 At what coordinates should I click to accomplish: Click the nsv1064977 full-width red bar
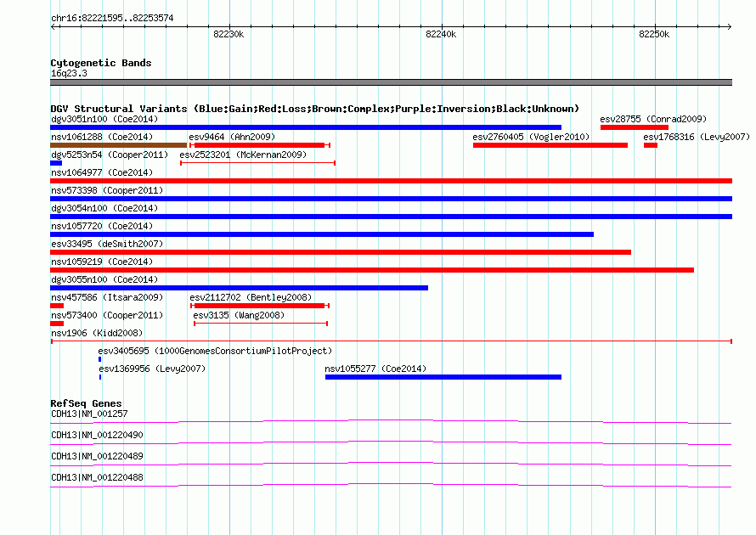click(391, 181)
